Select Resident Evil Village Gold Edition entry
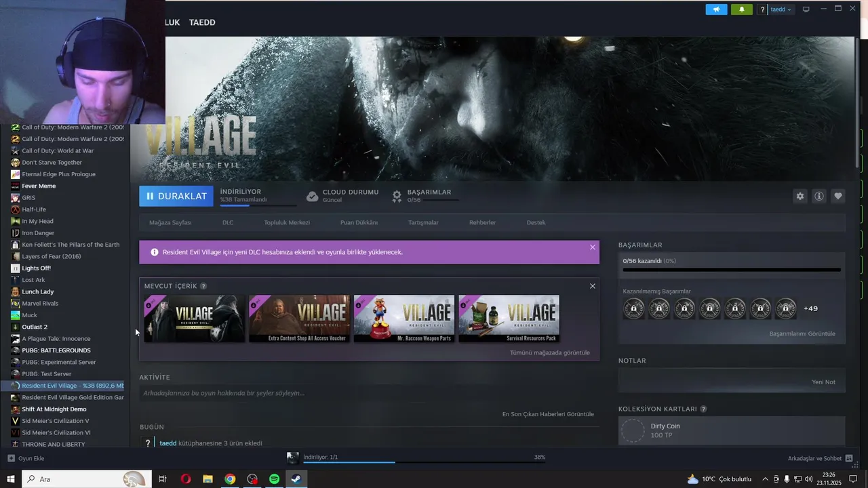Image resolution: width=868 pixels, height=488 pixels. (x=73, y=397)
